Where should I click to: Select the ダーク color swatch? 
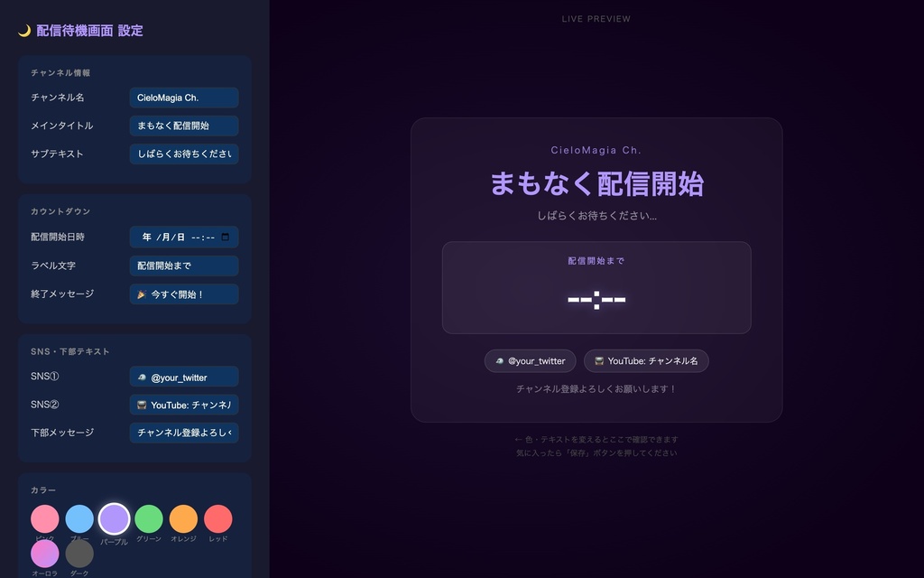[x=79, y=554]
